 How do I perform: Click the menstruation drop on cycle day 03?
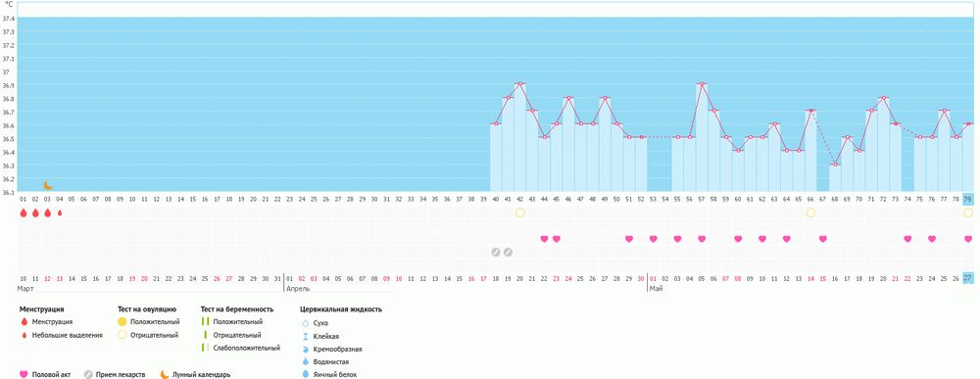tap(47, 213)
